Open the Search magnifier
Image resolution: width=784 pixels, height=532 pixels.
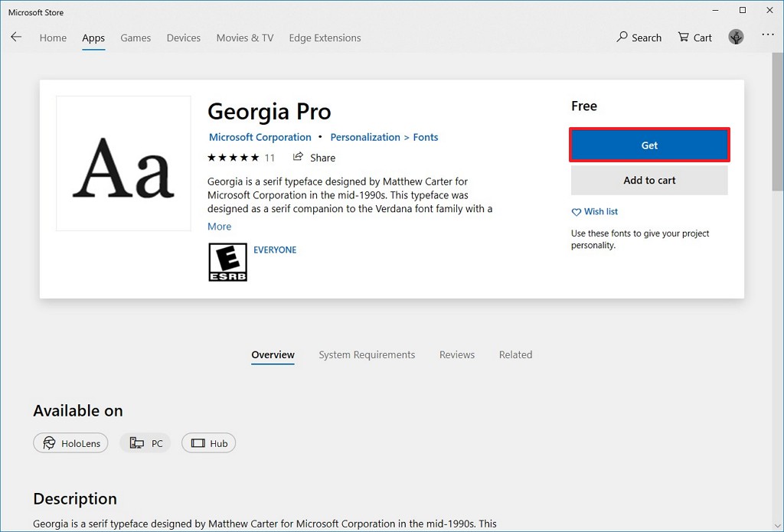coord(622,37)
